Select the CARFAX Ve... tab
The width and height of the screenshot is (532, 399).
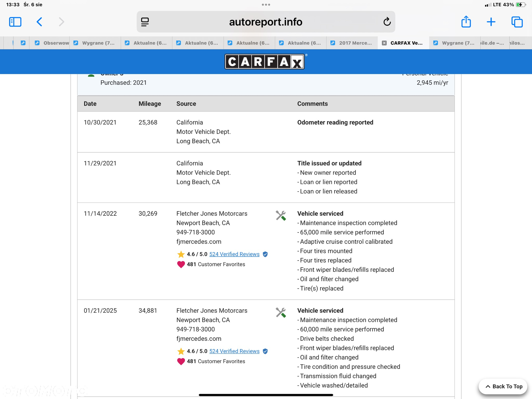point(403,43)
